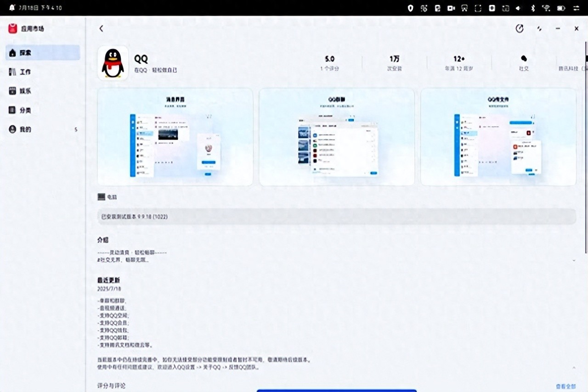Click the Wi-Fi icon in status bar
Screen dimensions: 588x392
pyautogui.click(x=546, y=8)
